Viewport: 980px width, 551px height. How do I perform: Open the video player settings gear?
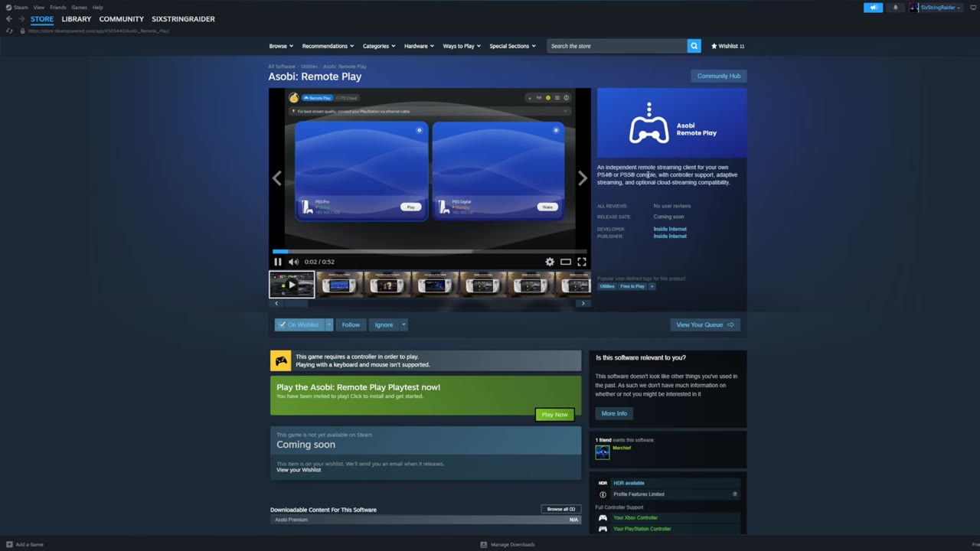tap(550, 262)
